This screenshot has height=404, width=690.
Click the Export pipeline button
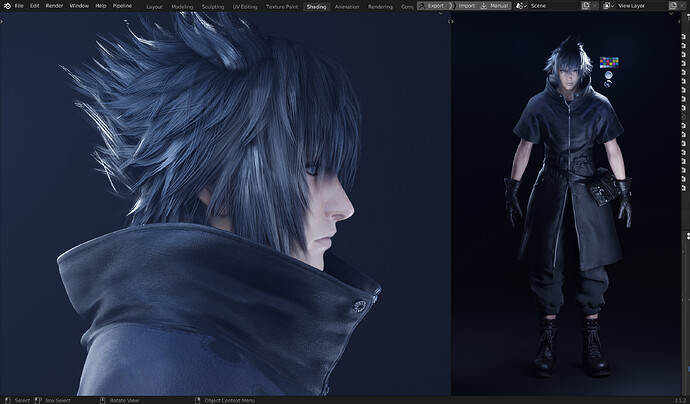(435, 6)
